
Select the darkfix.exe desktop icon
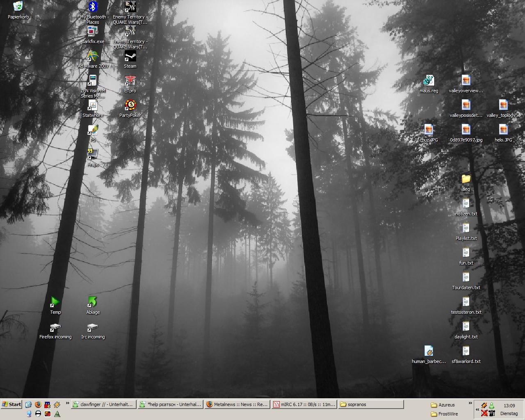coord(93,34)
